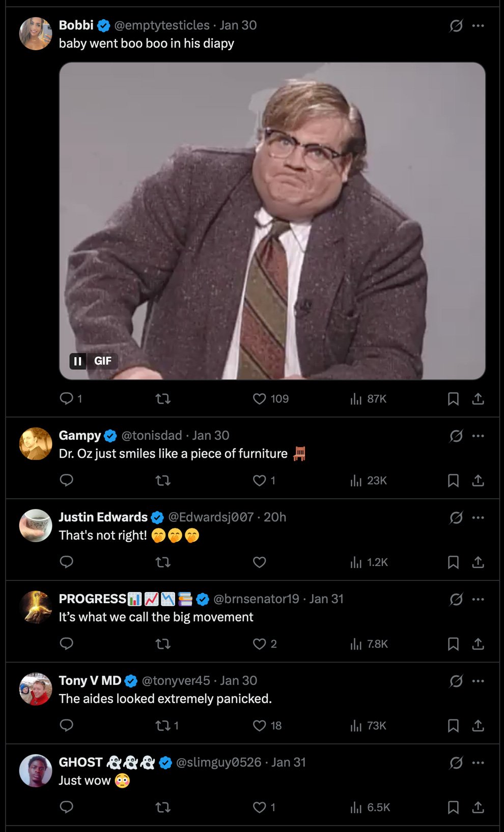504x832 pixels.
Task: Bookmark Bobbi's tweet
Action: click(x=453, y=399)
